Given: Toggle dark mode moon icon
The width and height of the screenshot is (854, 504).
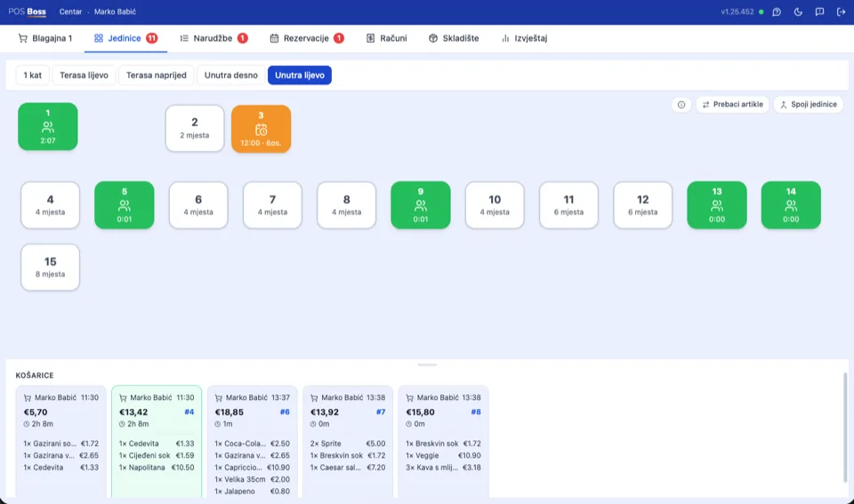Looking at the screenshot, I should pos(798,12).
